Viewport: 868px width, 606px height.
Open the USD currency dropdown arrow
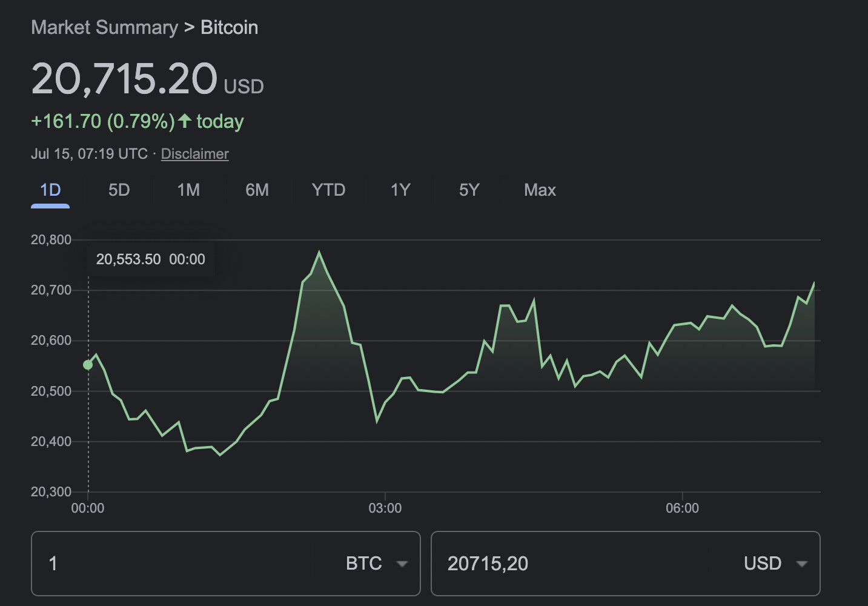pos(801,564)
